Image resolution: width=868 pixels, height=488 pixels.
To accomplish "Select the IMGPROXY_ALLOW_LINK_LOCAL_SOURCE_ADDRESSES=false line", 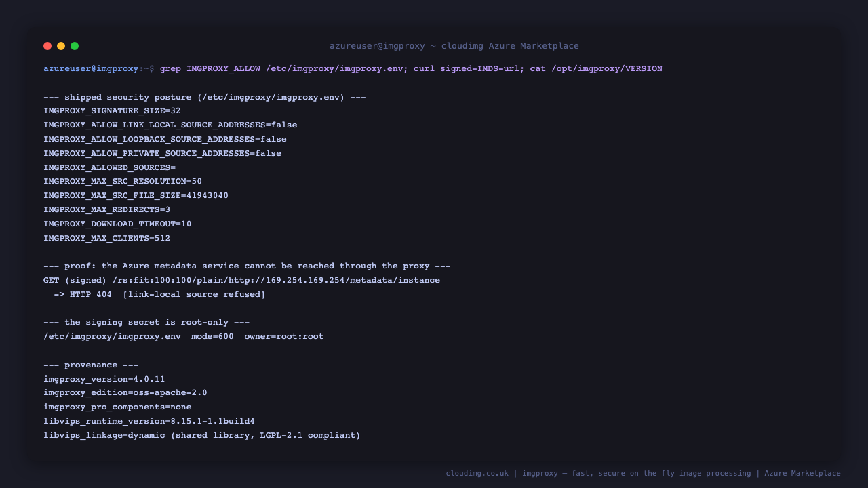I will click(x=170, y=125).
